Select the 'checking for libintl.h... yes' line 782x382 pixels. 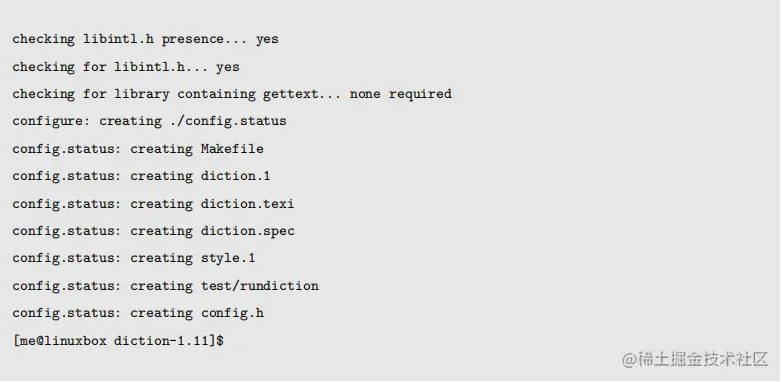(126, 67)
